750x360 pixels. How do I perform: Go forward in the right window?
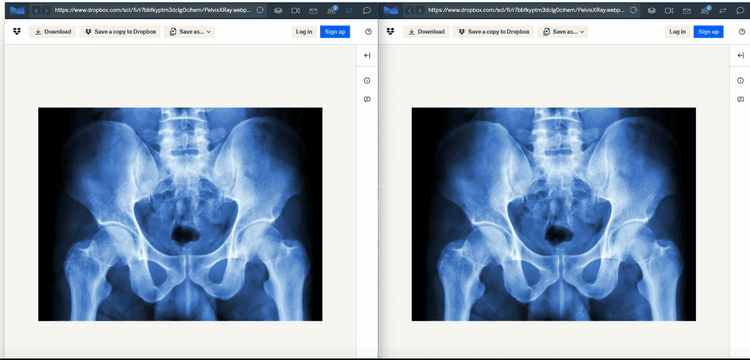pyautogui.click(x=420, y=10)
